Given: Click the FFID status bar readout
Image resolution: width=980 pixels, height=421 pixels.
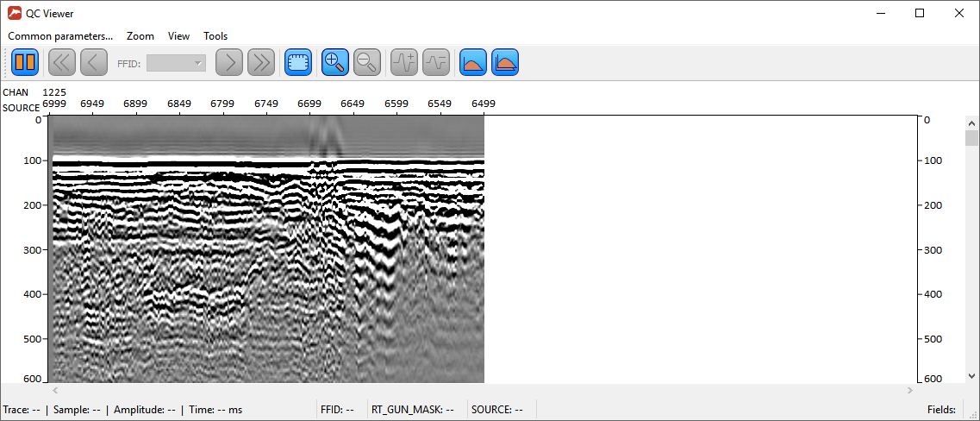Looking at the screenshot, I should point(337,411).
